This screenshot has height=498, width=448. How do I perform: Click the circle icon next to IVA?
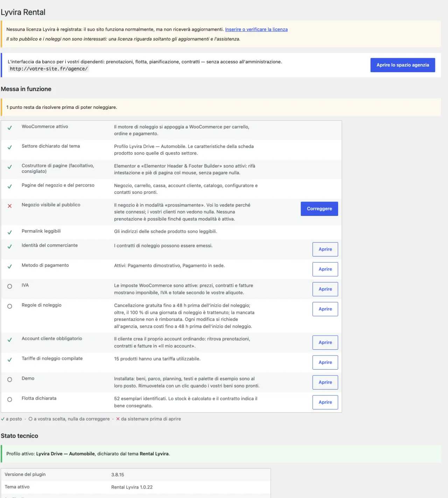coord(10,286)
